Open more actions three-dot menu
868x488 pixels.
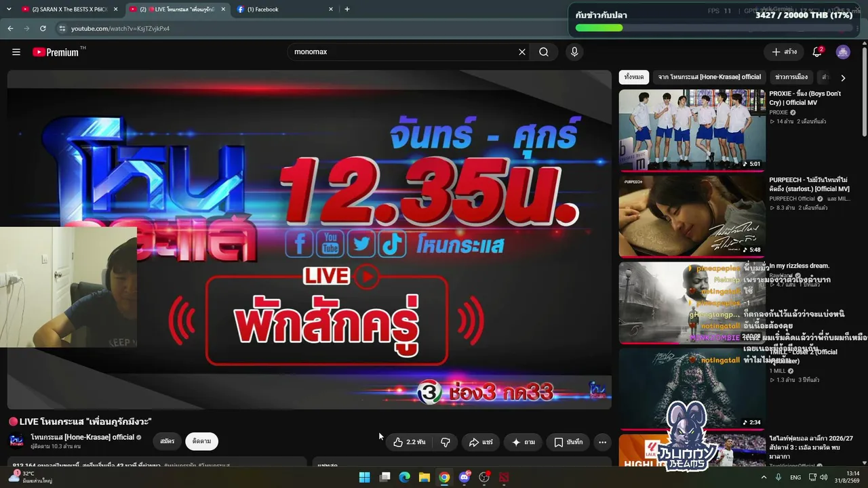click(602, 442)
